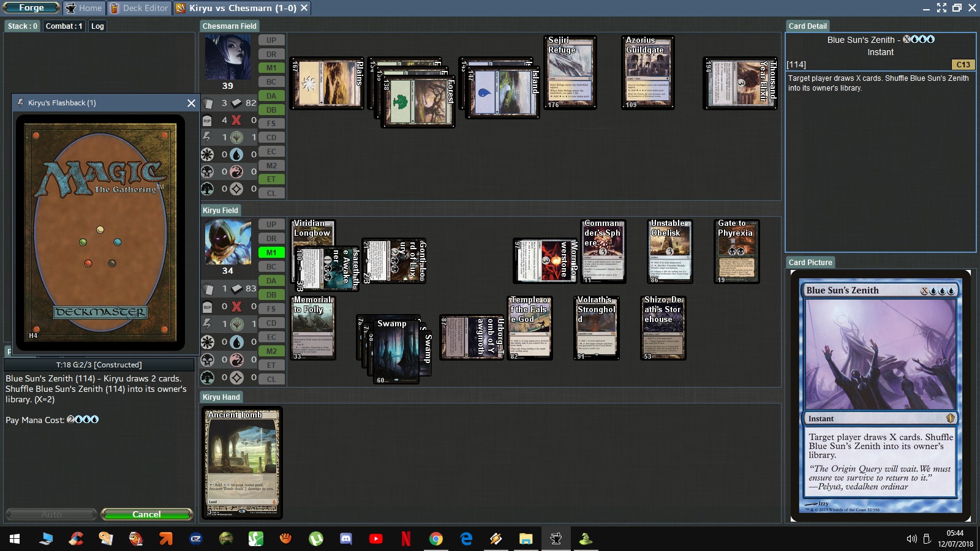980x551 pixels.
Task: Open Chesmarn's graveyard RIP icon
Action: 208,121
